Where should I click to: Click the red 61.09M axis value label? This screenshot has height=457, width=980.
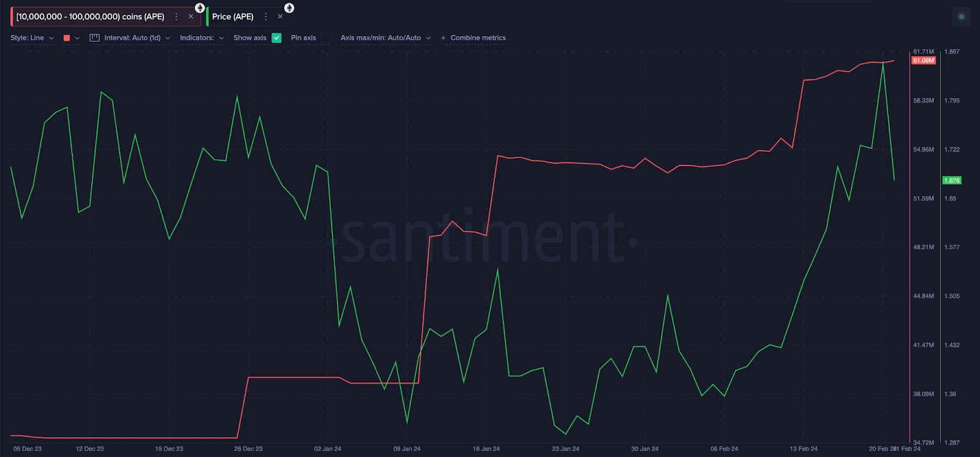tap(924, 61)
